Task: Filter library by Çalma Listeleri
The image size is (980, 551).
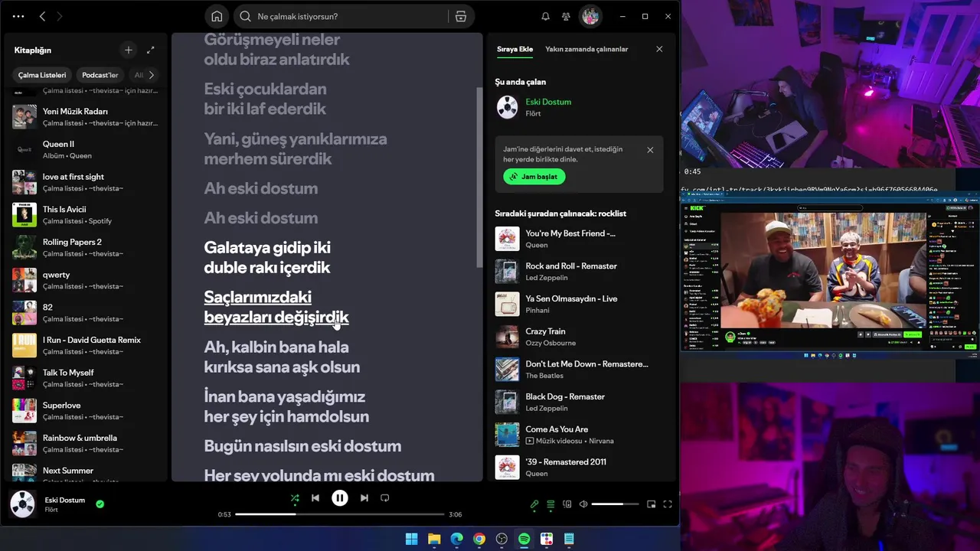Action: point(42,75)
